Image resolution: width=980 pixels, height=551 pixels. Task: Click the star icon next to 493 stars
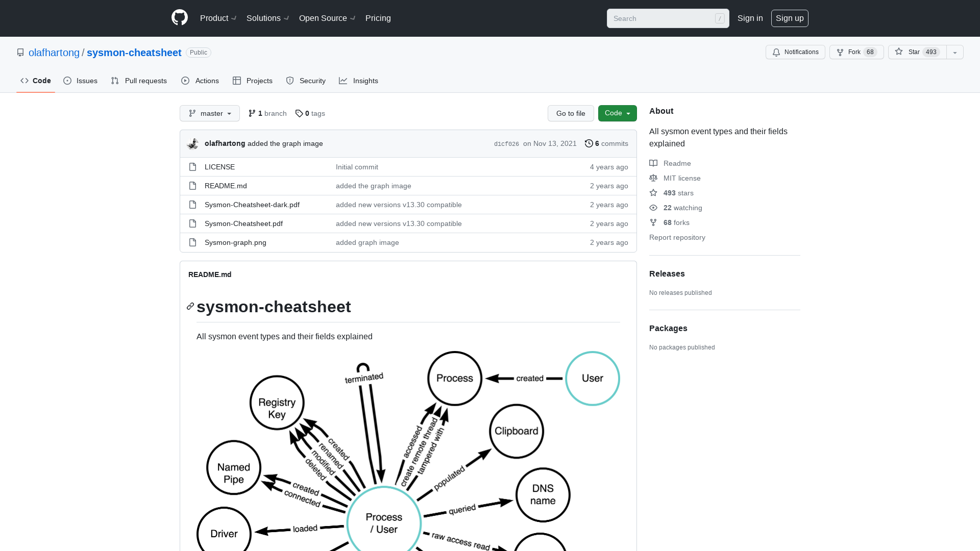pos(653,193)
